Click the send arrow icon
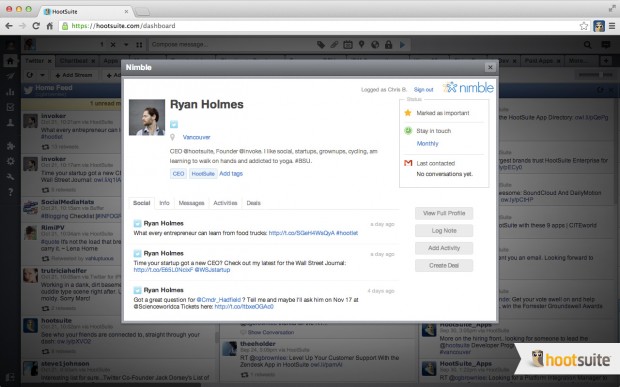The height and width of the screenshot is (387, 620). coord(402,45)
